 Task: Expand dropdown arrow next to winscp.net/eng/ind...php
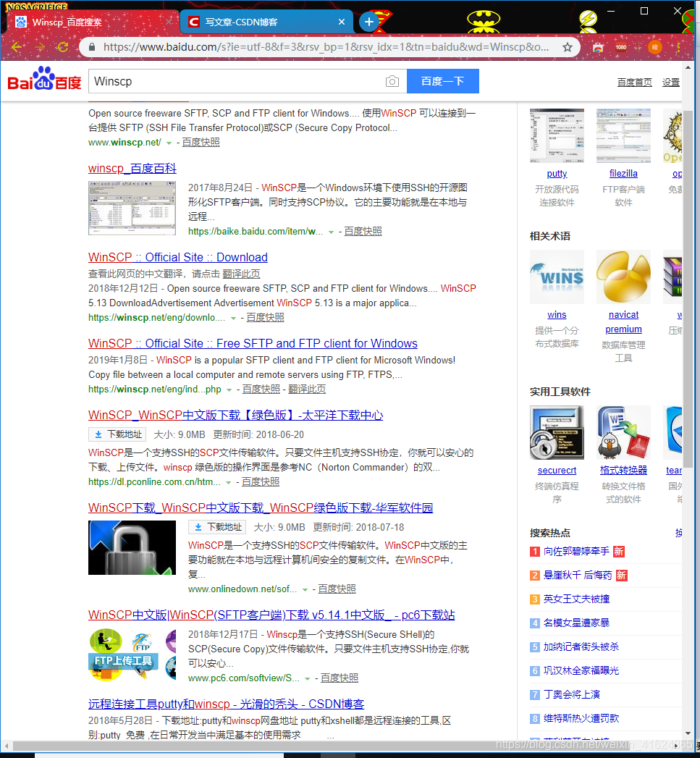(x=229, y=389)
